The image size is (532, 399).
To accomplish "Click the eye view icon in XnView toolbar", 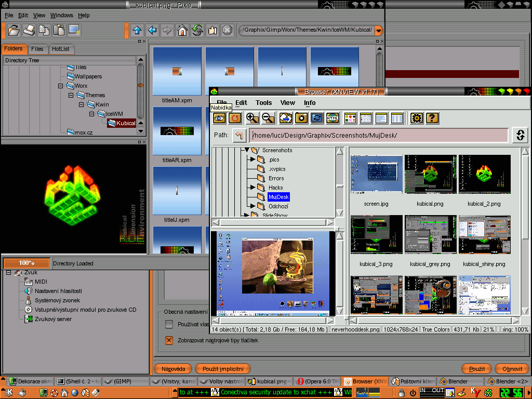I will click(219, 118).
